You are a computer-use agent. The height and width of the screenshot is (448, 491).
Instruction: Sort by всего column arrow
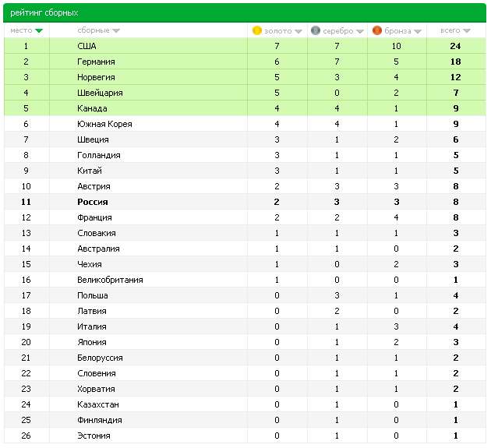(x=467, y=30)
